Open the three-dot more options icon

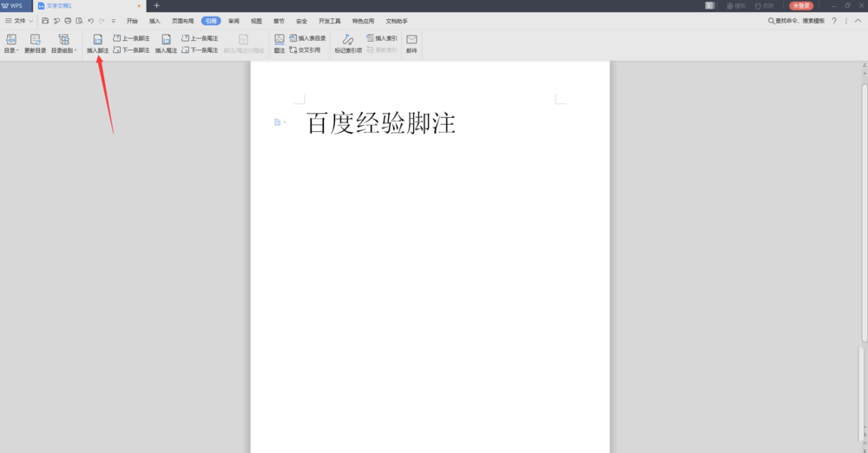[845, 21]
